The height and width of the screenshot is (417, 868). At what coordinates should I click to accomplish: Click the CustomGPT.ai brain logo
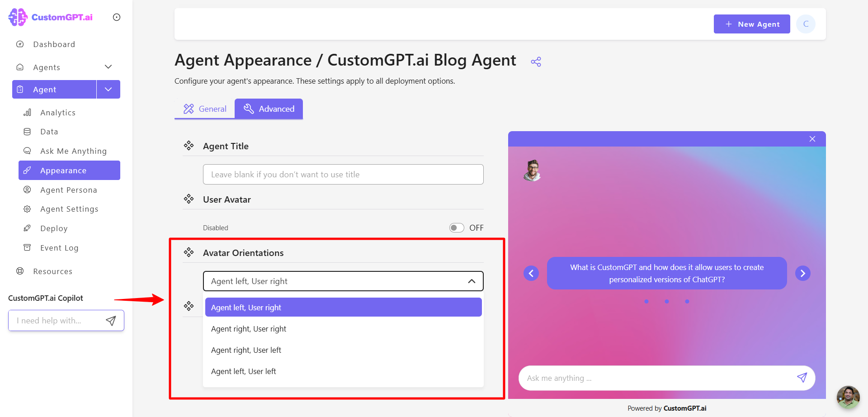pyautogui.click(x=18, y=17)
